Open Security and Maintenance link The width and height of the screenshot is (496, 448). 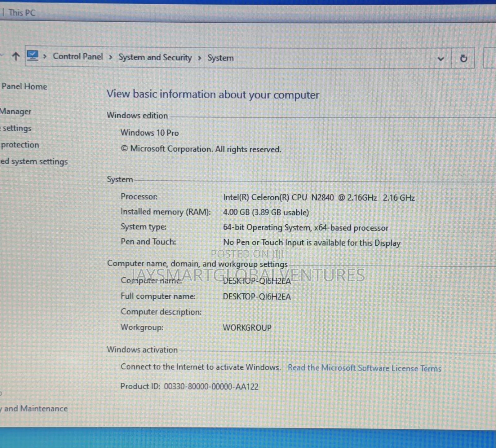34,409
